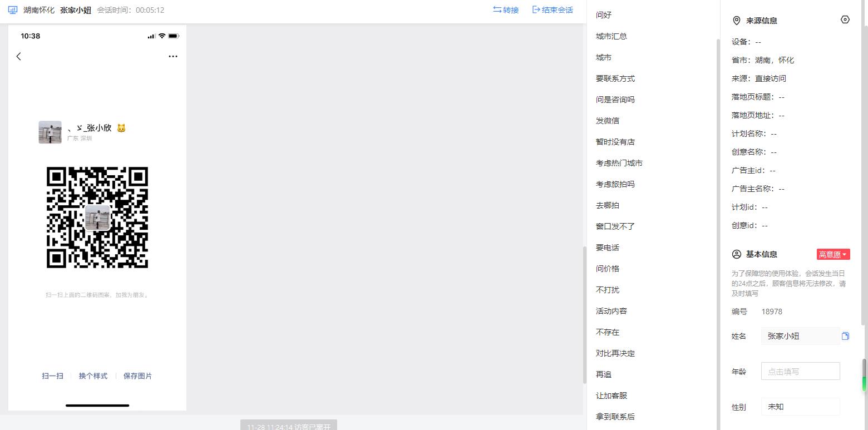Open the 高意愿 intent dropdown
Viewport: 868px width, 430px height.
pyautogui.click(x=833, y=254)
